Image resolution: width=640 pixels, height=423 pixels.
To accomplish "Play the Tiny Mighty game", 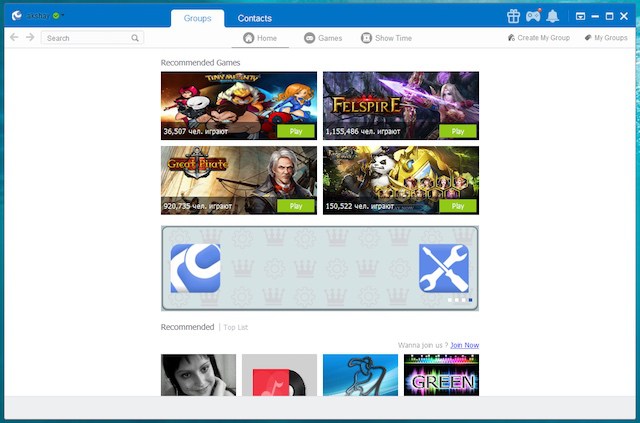I will pyautogui.click(x=296, y=131).
